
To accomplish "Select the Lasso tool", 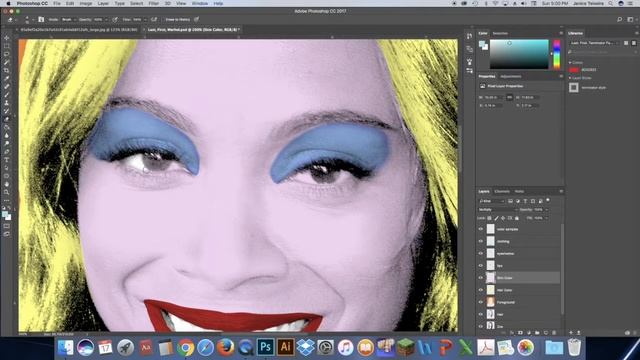I will point(7,54).
